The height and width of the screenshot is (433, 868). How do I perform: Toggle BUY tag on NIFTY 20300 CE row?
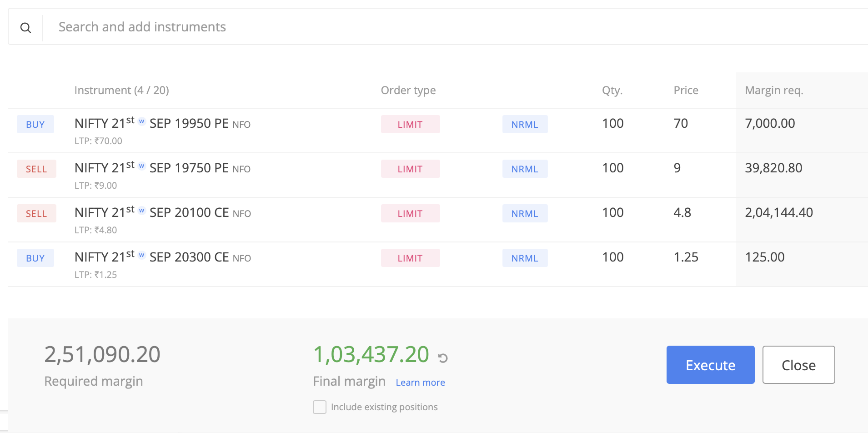point(35,258)
